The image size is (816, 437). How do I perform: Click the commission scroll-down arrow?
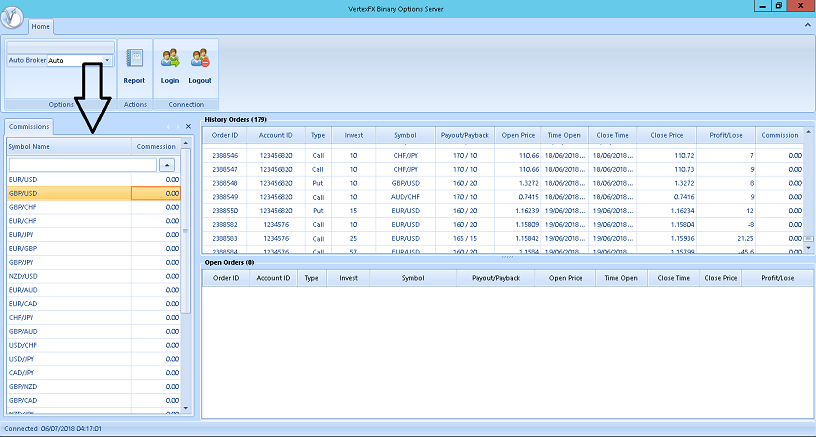click(186, 408)
